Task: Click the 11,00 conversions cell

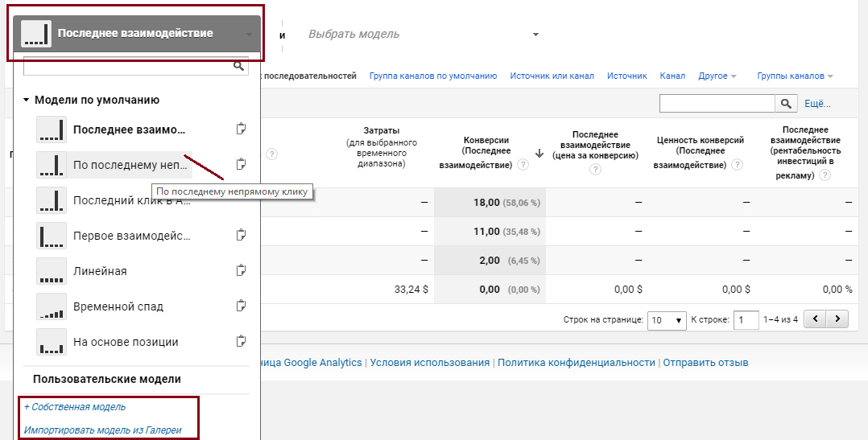Action: pyautogui.click(x=490, y=232)
